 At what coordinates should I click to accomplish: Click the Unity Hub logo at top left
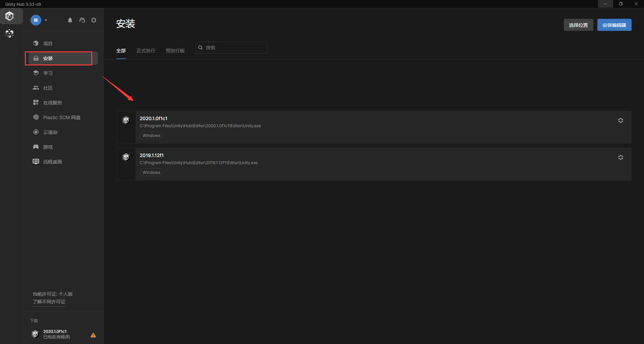[9, 16]
